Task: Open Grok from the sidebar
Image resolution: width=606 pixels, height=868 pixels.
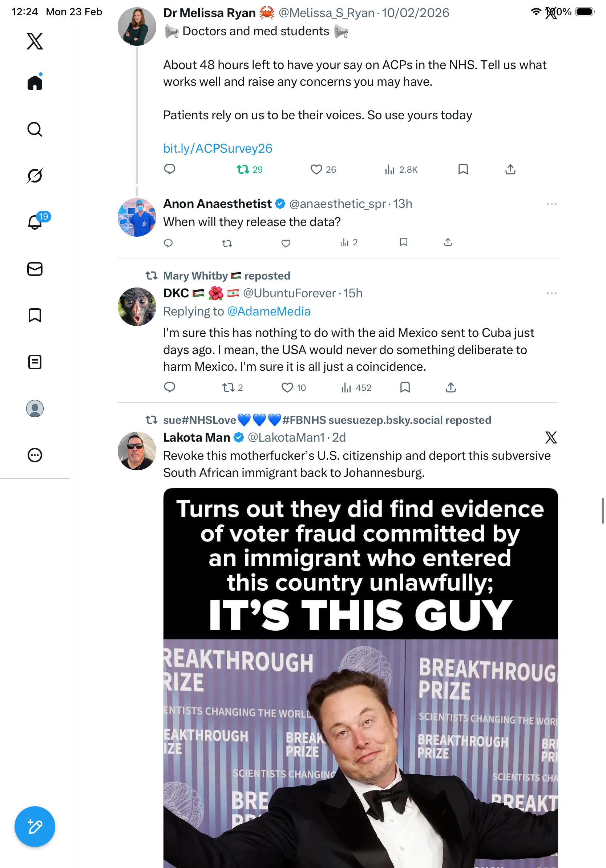Action: pyautogui.click(x=35, y=176)
